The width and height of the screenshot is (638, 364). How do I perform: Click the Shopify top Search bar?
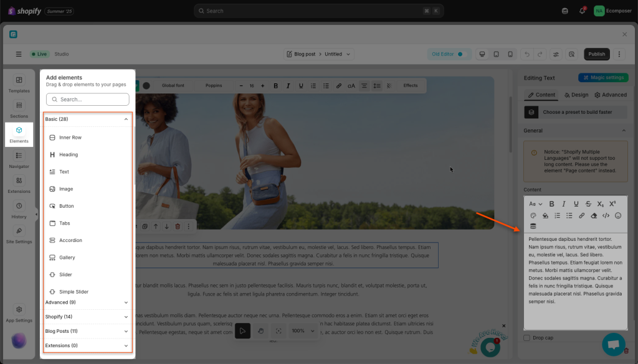pos(318,11)
